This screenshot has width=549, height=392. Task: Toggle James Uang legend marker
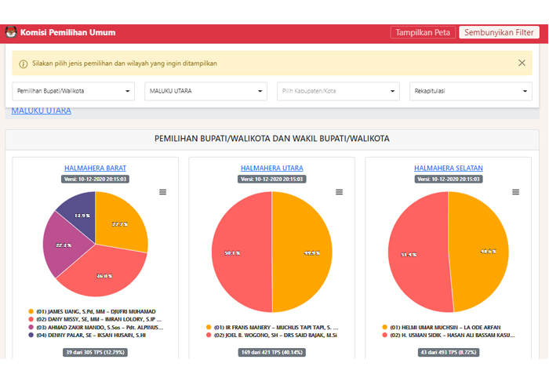tap(31, 311)
